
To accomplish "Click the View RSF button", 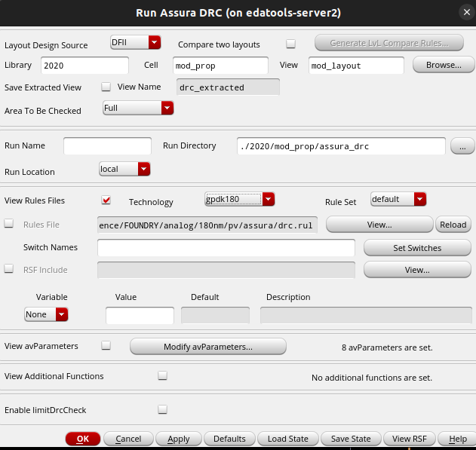I will [410, 439].
